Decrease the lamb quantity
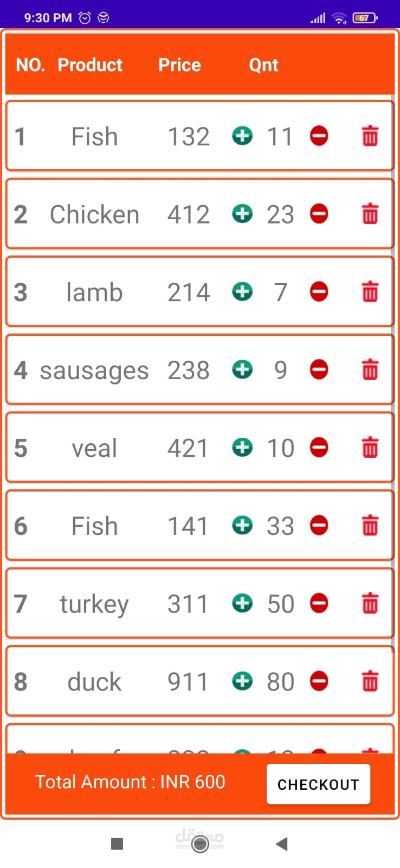 [x=319, y=292]
